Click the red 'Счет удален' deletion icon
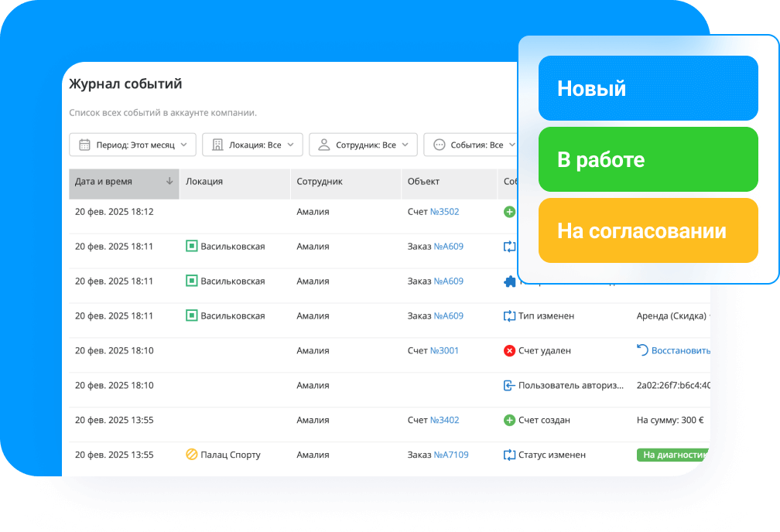This screenshot has height=532, width=780. pyautogui.click(x=509, y=350)
